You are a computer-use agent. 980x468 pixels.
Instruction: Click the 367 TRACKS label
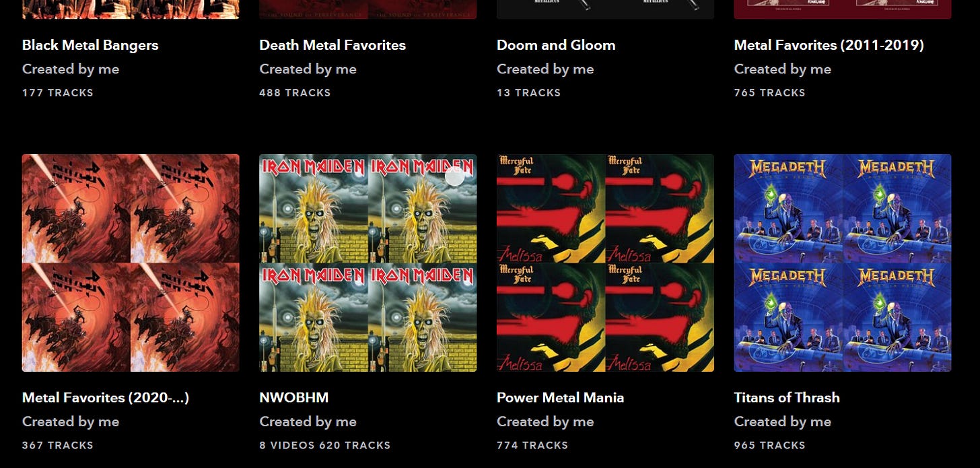[x=58, y=445]
